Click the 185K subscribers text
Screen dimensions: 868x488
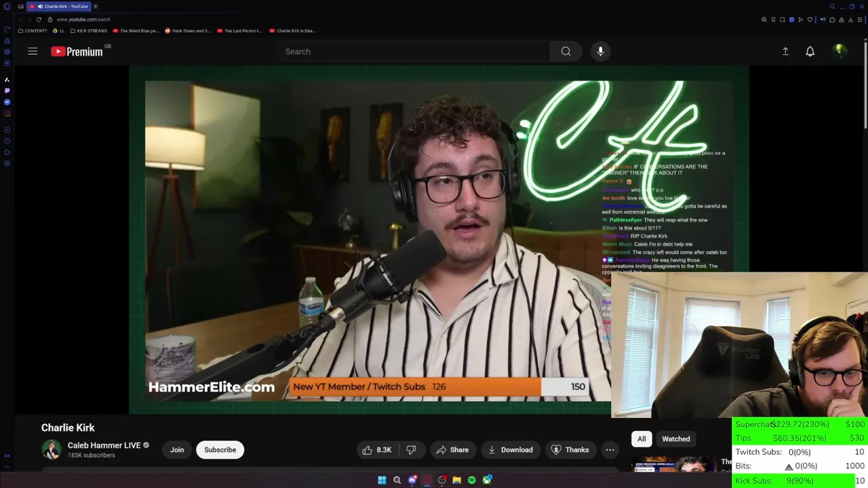pos(92,455)
